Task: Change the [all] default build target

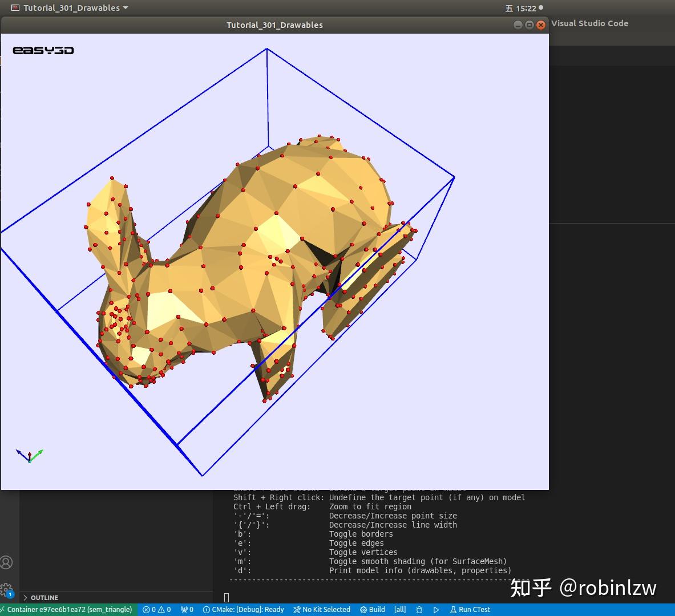Action: (x=400, y=610)
